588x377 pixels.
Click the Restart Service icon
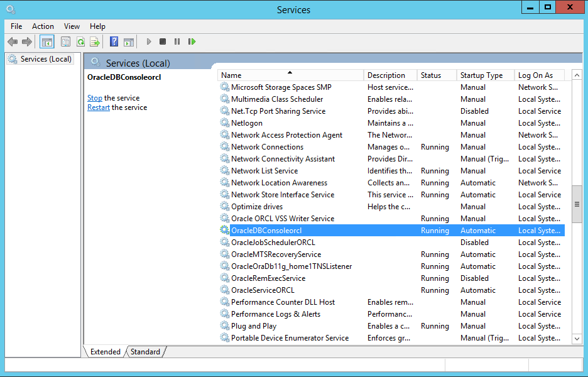coord(192,41)
